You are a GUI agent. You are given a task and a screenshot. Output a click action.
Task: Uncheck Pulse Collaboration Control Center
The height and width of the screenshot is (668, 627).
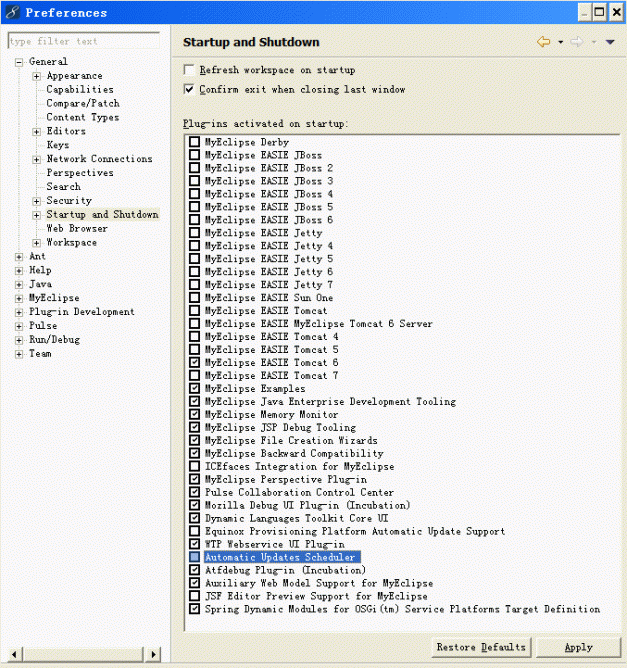click(194, 492)
